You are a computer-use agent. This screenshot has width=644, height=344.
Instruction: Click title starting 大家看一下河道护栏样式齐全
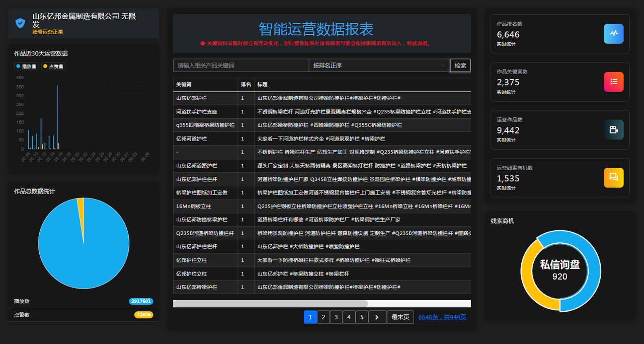tap(321, 139)
